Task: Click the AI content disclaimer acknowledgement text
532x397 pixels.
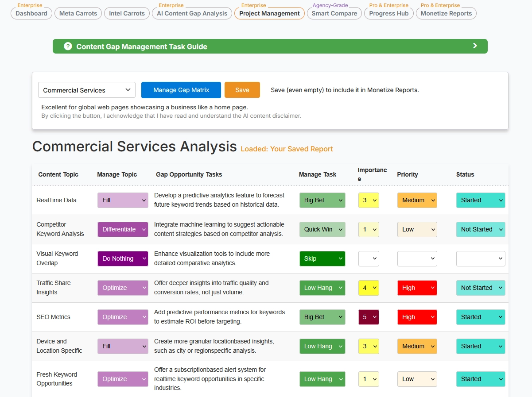Action: tap(171, 116)
